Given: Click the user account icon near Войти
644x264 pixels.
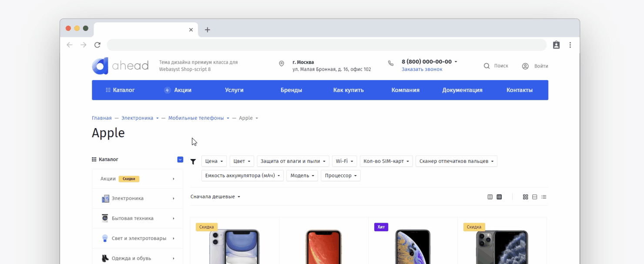Looking at the screenshot, I should [x=525, y=66].
